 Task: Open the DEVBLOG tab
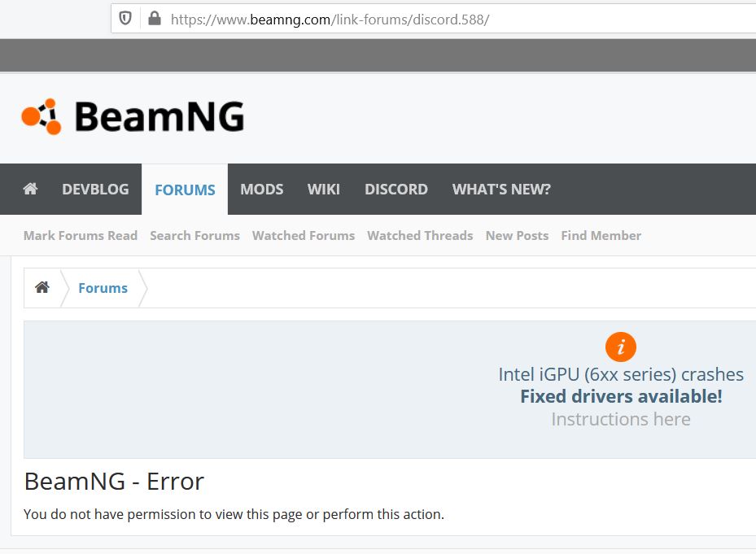point(95,189)
